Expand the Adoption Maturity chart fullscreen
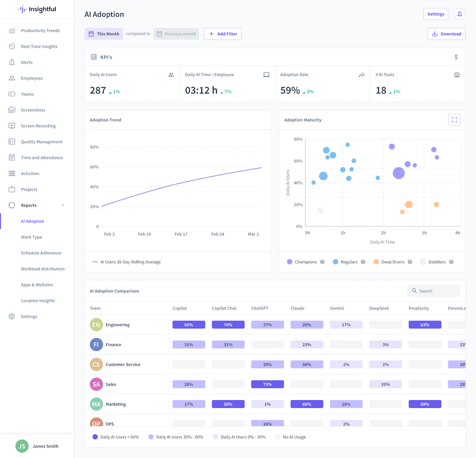 454,120
